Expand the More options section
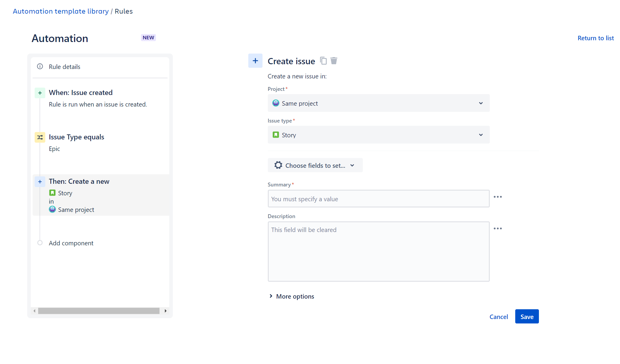The image size is (620, 364). point(291,296)
